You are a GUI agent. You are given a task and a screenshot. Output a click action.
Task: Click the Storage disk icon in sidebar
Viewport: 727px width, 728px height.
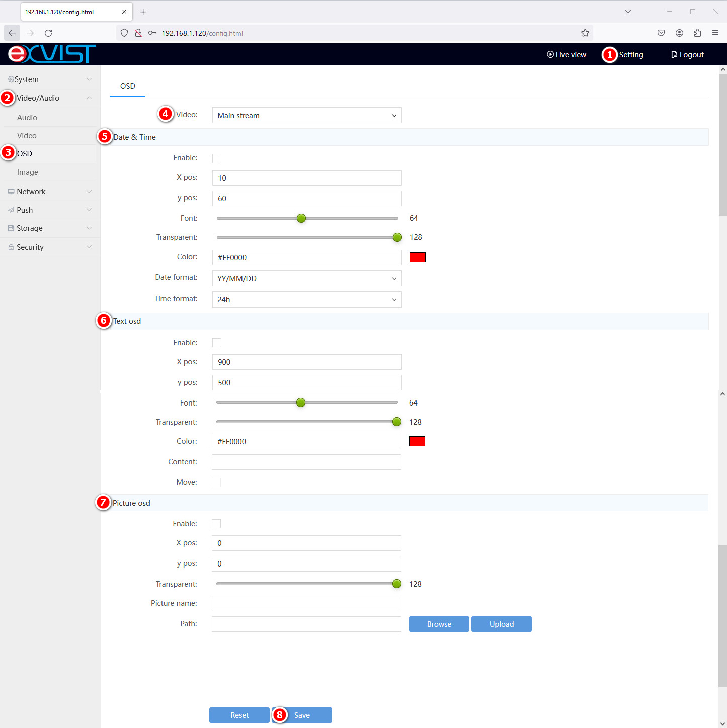[x=11, y=228]
